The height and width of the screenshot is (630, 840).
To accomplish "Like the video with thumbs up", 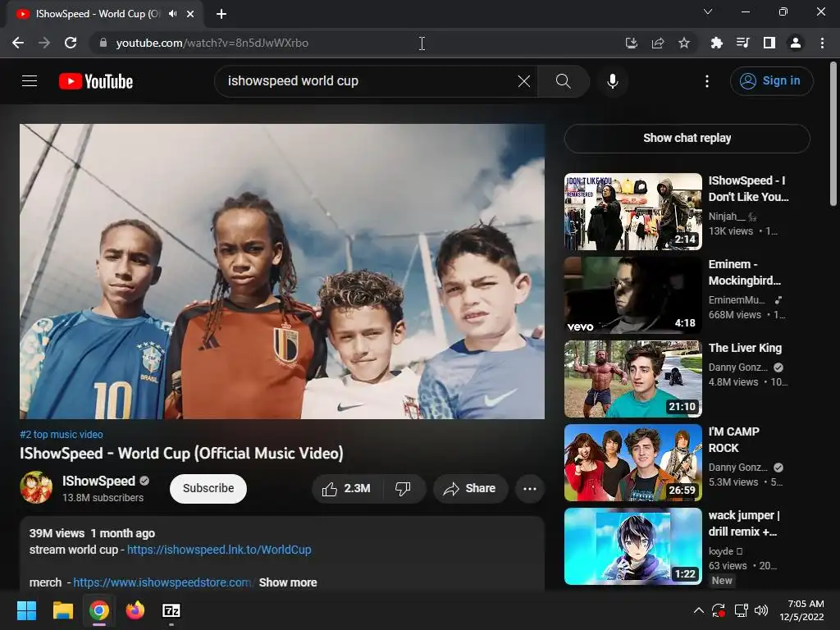I will click(345, 489).
